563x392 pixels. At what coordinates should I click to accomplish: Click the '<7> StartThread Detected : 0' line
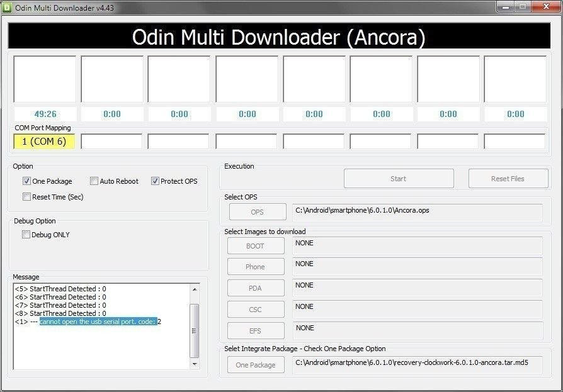coord(60,305)
